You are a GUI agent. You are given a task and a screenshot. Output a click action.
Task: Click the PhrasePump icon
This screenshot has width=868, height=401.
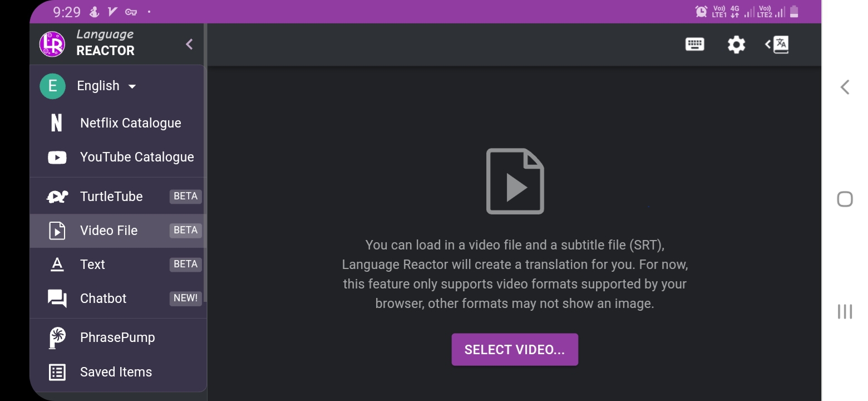[57, 338]
